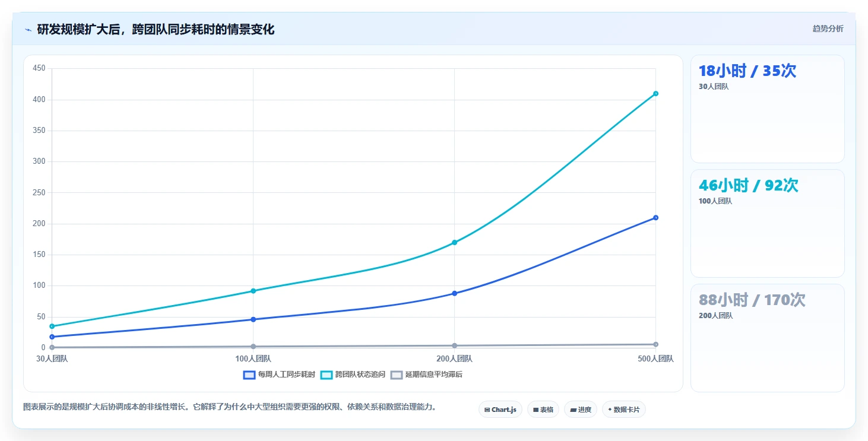Click the star icon in 数据卡片 tag
The height and width of the screenshot is (441, 868).
610,410
